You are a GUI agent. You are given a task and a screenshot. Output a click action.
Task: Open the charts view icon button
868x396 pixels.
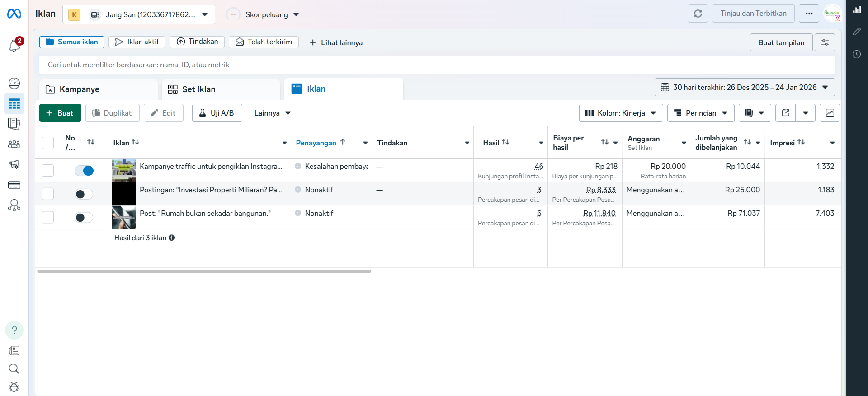[x=830, y=113]
